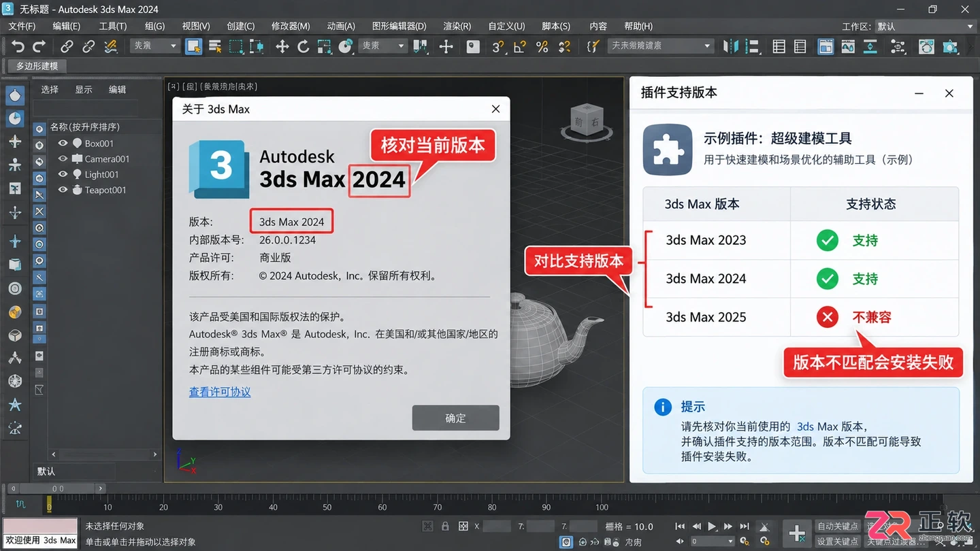
Task: Open the scene explorer 显示 menu
Action: pos(84,89)
